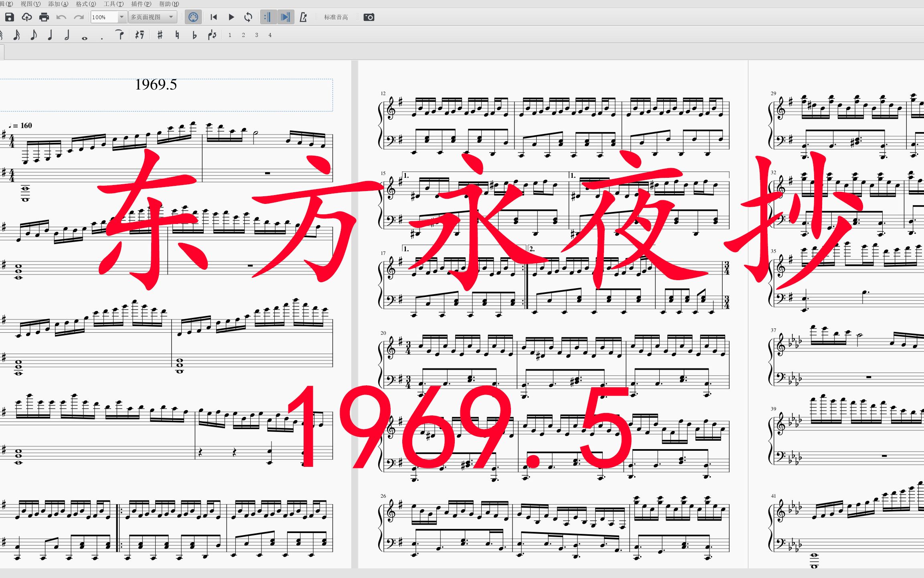Toggle pan score during playback
The width and height of the screenshot is (924, 578).
pos(286,17)
